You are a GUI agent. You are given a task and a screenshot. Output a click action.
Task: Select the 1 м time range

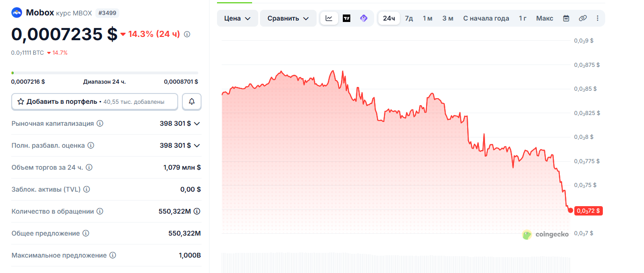click(427, 18)
